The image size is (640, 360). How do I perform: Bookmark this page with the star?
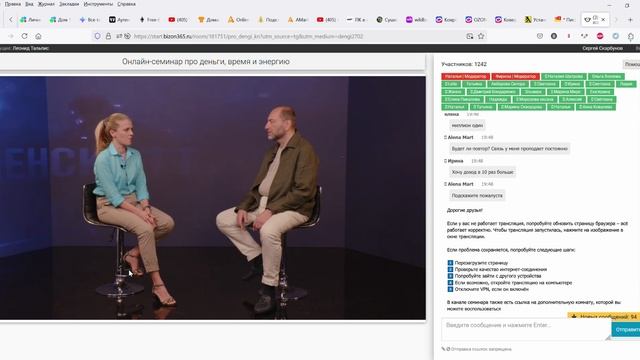pos(481,36)
